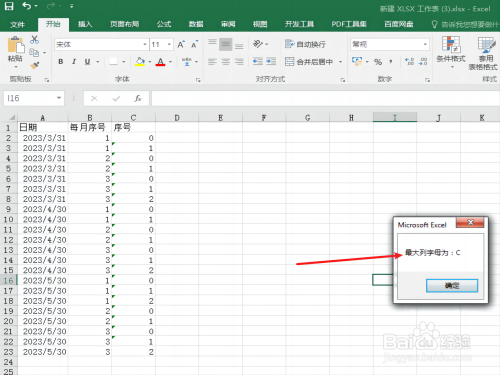Show the phonetic guide (wén) button
The width and height of the screenshot is (500, 375).
pyautogui.click(x=187, y=62)
